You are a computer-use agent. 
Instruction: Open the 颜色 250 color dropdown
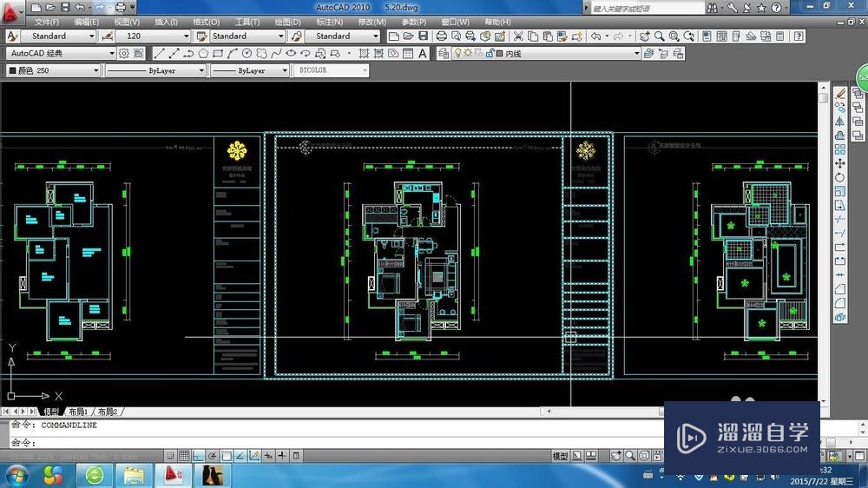(54, 70)
